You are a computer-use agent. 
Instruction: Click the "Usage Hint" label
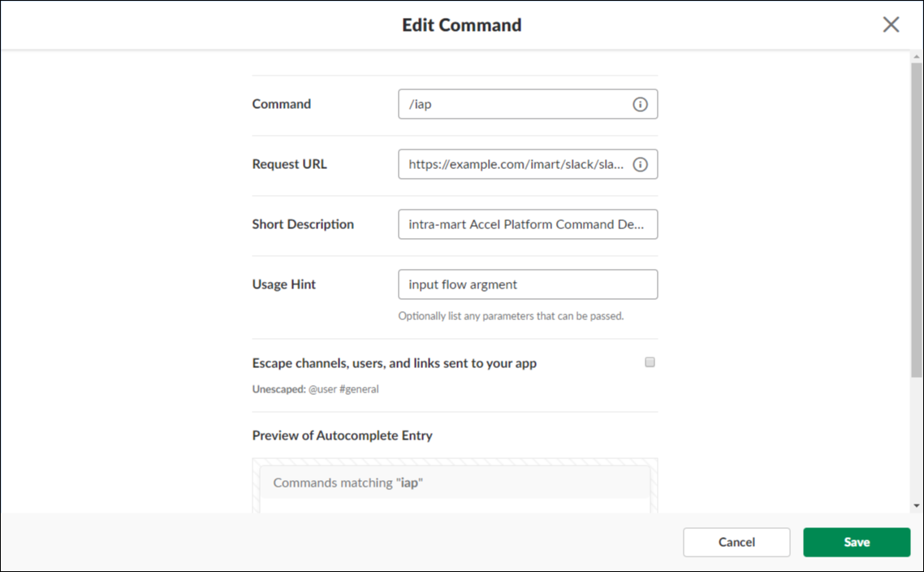point(284,284)
